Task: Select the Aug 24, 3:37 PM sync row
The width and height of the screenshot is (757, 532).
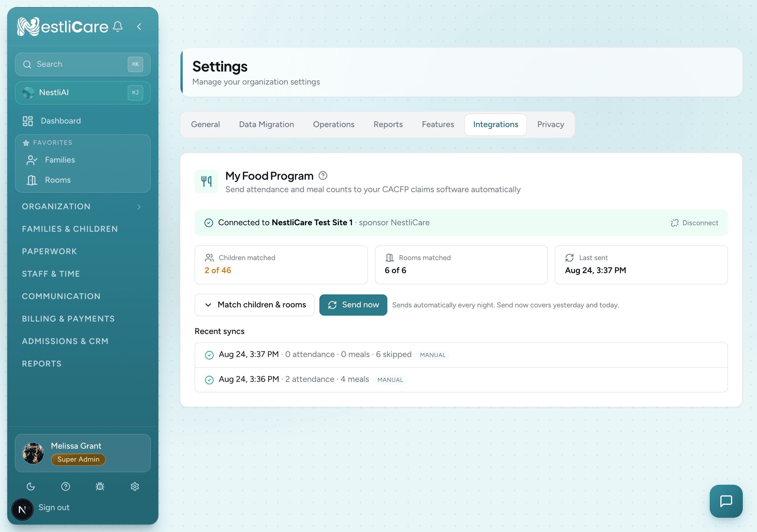Action: tap(461, 355)
